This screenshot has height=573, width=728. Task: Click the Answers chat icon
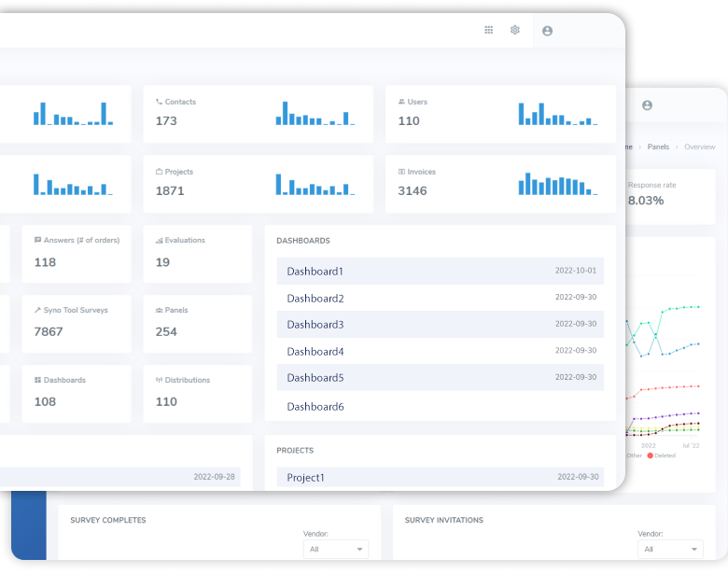pyautogui.click(x=37, y=240)
